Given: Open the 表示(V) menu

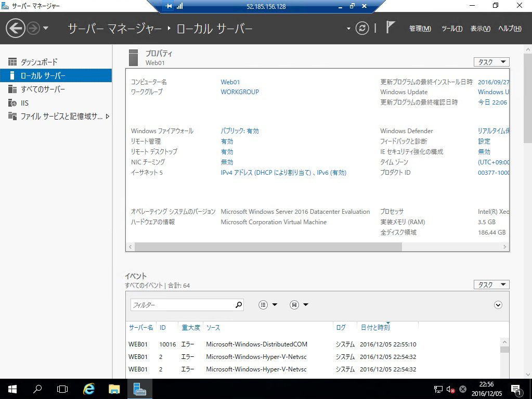Looking at the screenshot, I should pos(480,29).
